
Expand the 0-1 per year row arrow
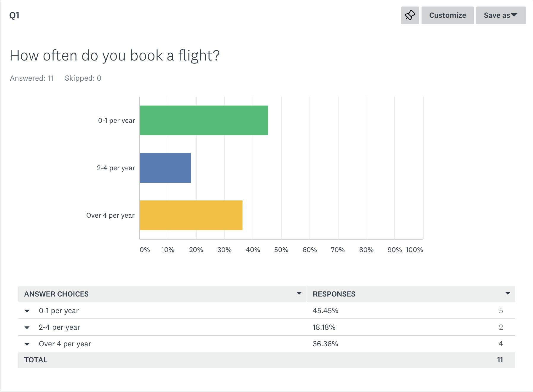pos(27,311)
